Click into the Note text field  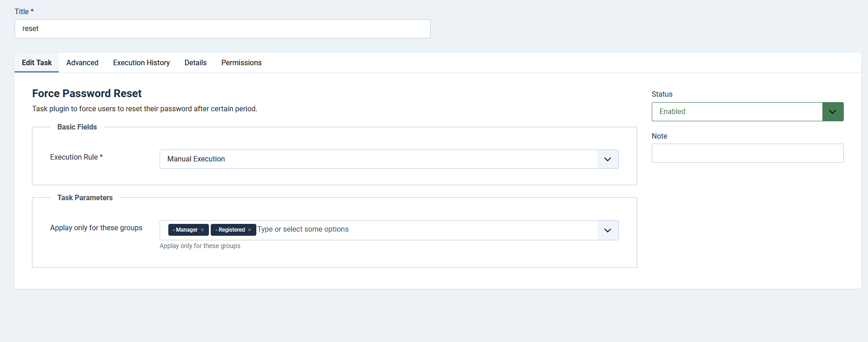(x=747, y=153)
